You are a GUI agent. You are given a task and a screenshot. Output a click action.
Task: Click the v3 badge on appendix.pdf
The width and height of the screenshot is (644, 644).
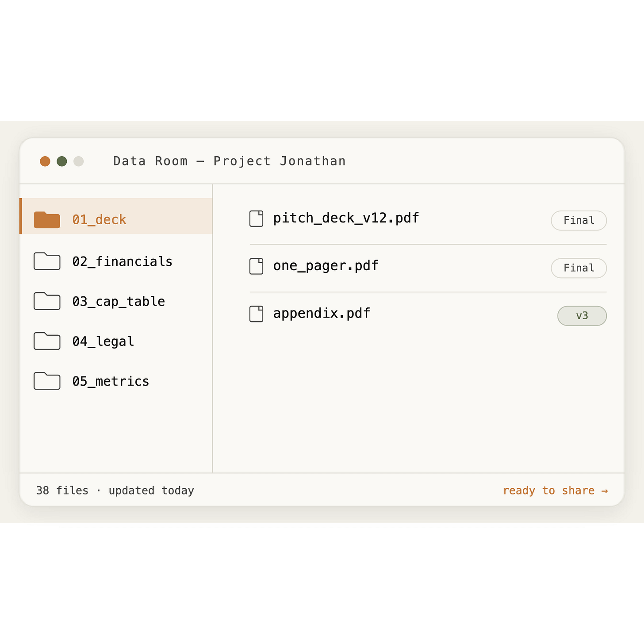click(x=582, y=316)
